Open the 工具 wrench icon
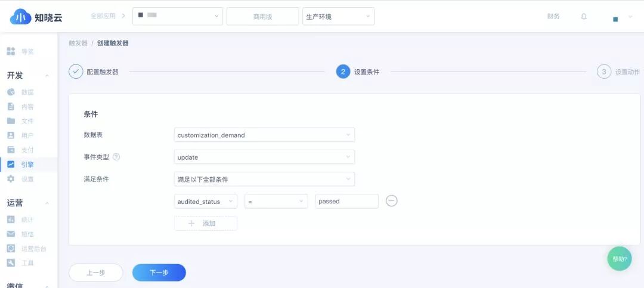The width and height of the screenshot is (644, 288). point(11,262)
